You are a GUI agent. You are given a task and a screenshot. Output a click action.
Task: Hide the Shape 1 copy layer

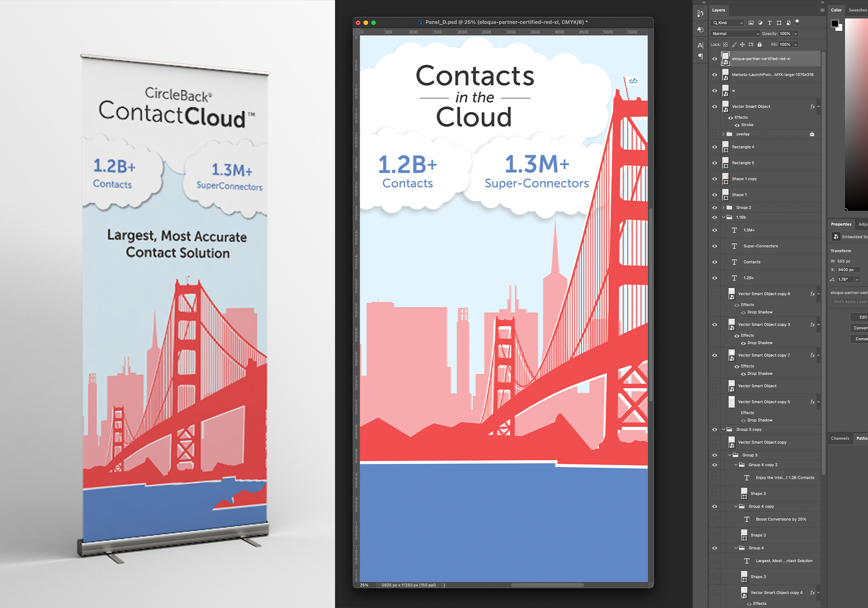714,179
